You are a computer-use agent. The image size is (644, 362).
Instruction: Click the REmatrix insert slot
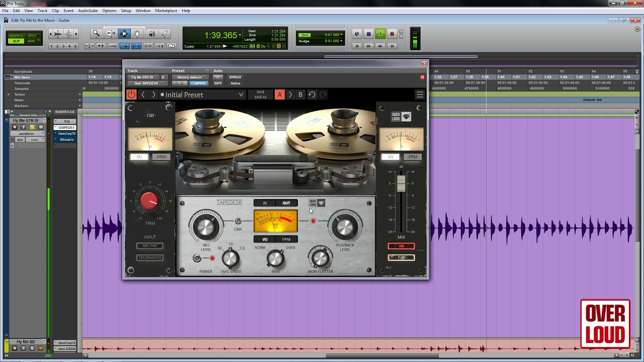(x=66, y=140)
